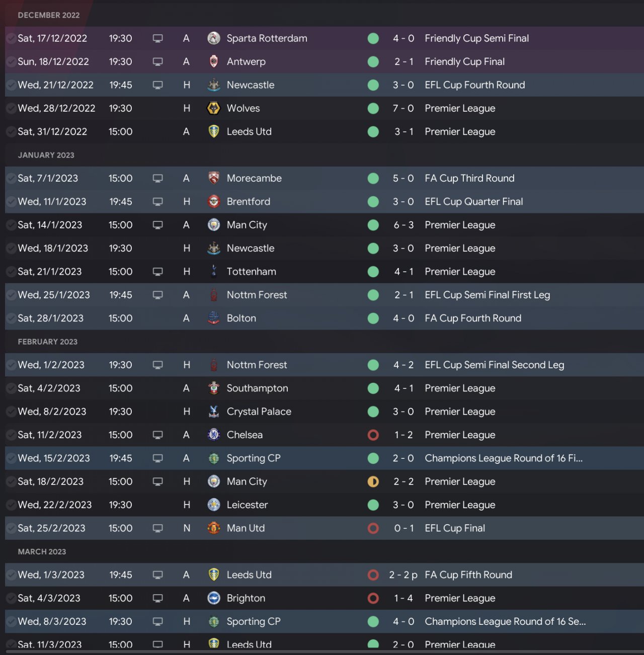The height and width of the screenshot is (655, 644).
Task: Open the EFL Cup Final competition link
Action: [x=454, y=528]
